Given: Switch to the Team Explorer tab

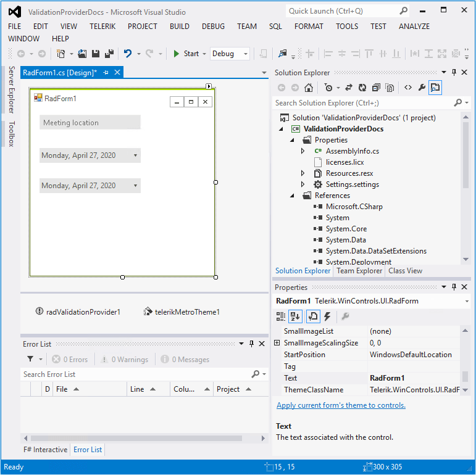Looking at the screenshot, I should tap(359, 271).
